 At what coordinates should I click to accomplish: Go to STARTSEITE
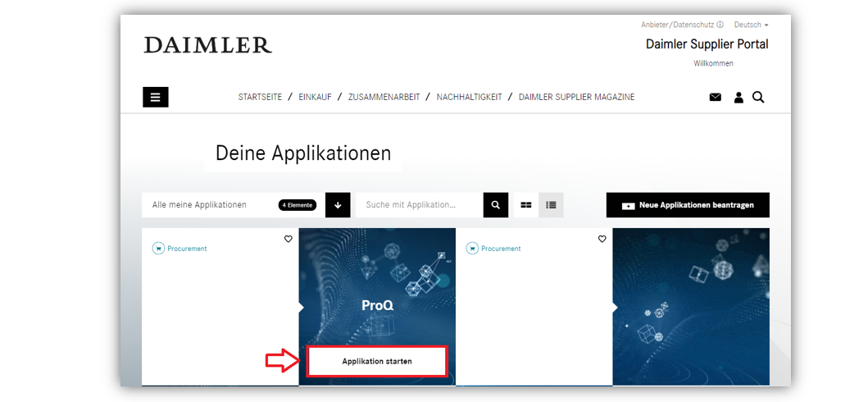click(260, 97)
